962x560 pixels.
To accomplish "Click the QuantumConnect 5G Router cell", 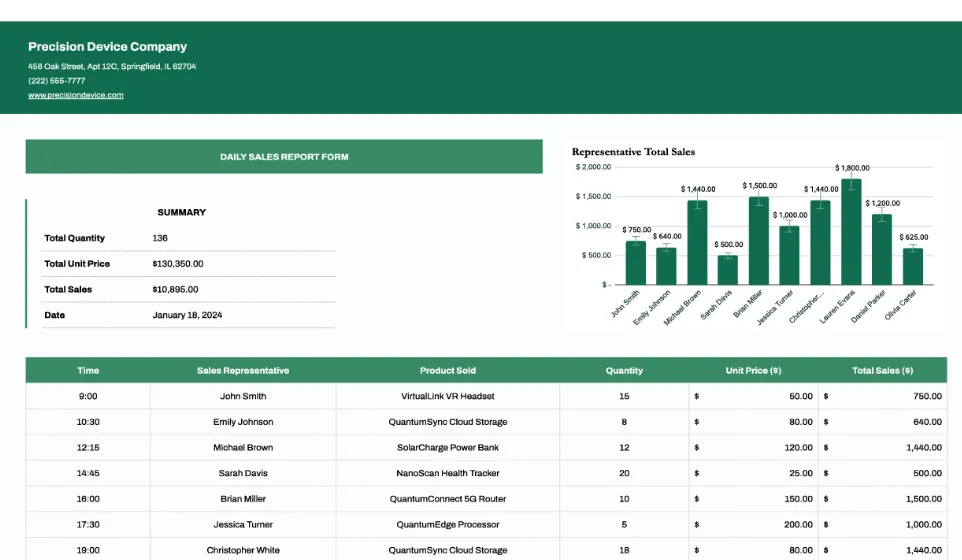I will tap(448, 499).
